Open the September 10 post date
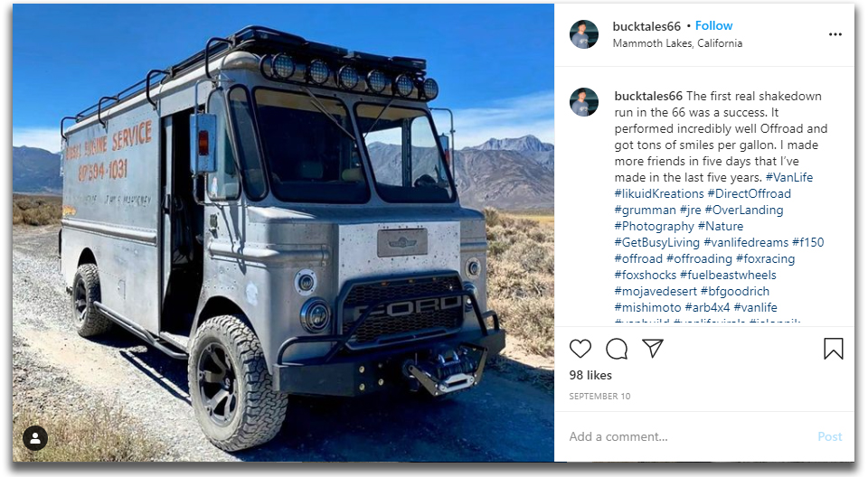 point(599,397)
